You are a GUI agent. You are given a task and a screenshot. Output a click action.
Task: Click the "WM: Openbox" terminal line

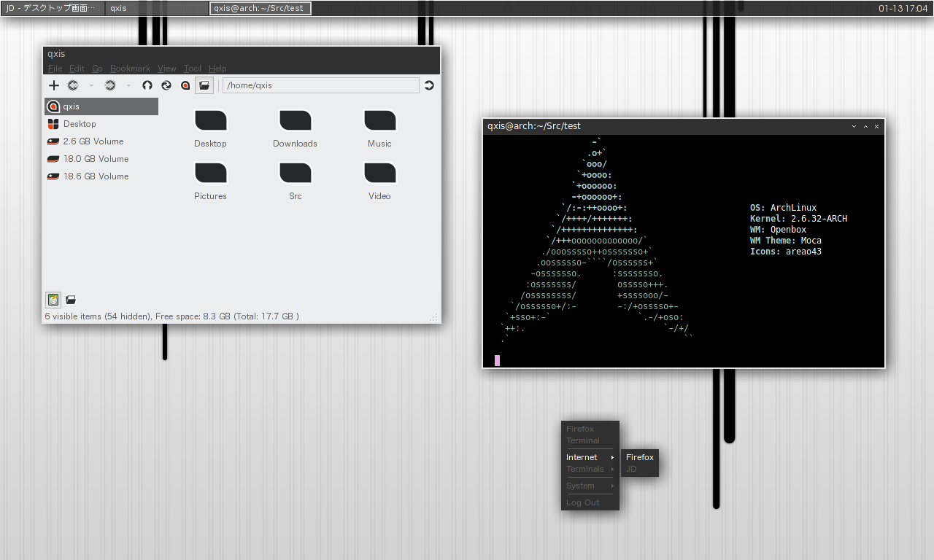778,230
